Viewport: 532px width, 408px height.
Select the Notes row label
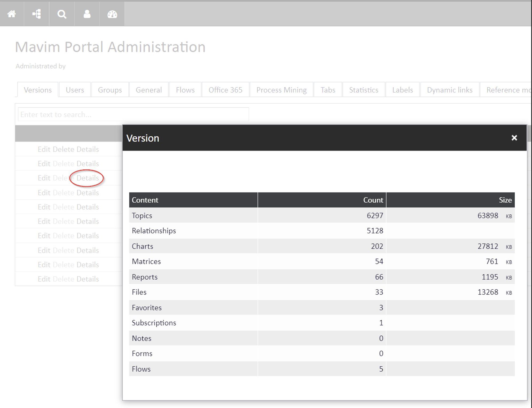141,338
